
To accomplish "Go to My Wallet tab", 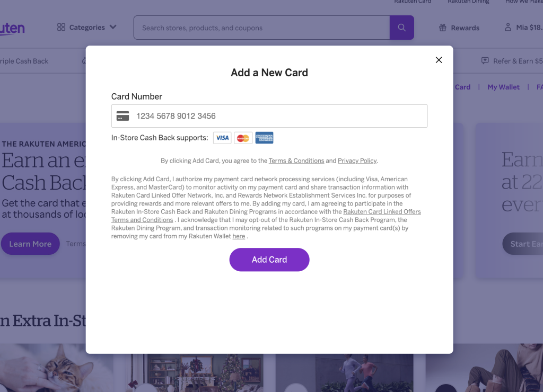I will (x=503, y=87).
